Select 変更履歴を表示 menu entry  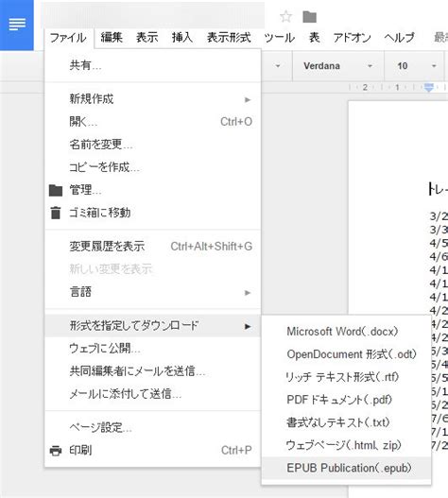(x=153, y=246)
